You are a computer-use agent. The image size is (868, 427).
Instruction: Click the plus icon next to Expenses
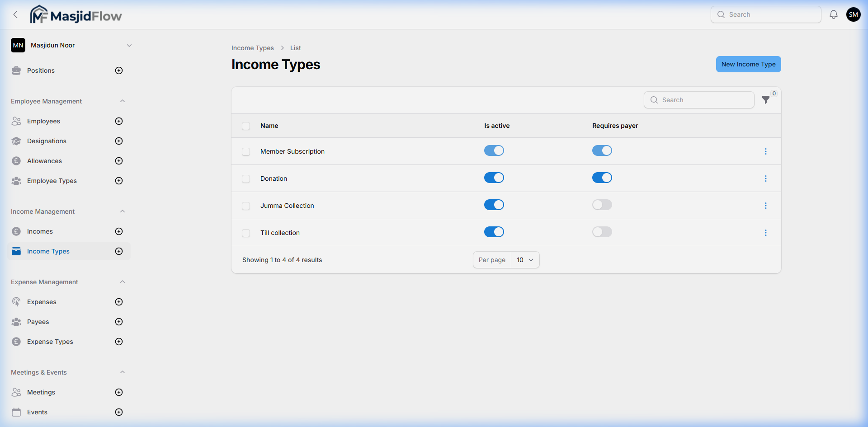click(x=118, y=302)
